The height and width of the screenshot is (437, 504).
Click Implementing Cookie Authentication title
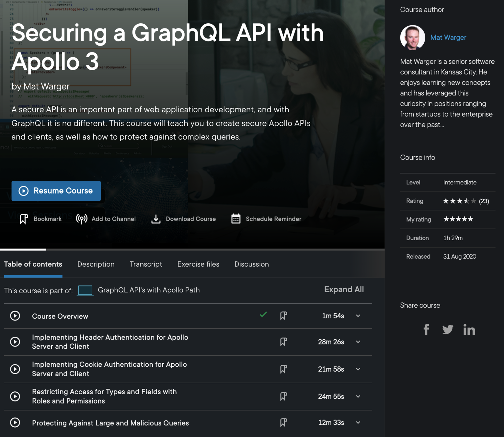click(109, 369)
